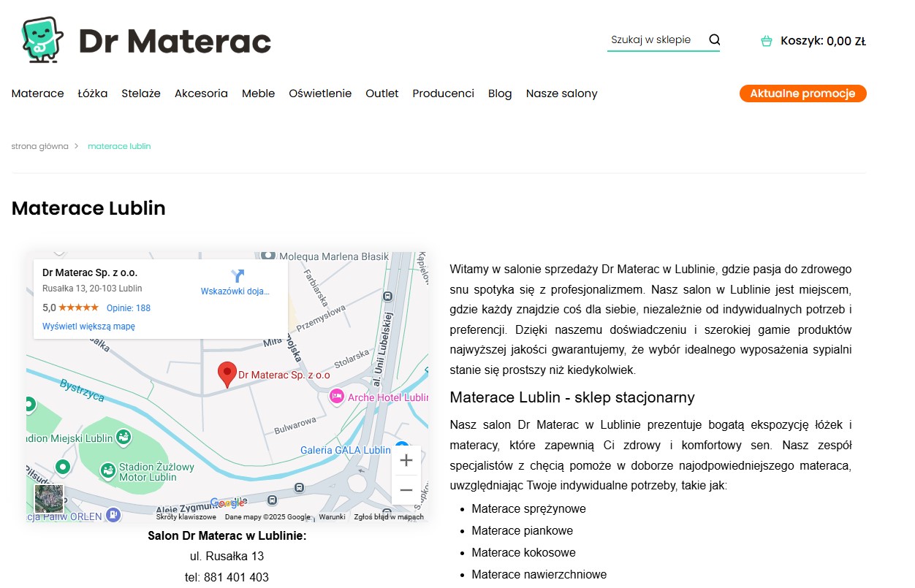Open Nasze salony page

pos(562,93)
